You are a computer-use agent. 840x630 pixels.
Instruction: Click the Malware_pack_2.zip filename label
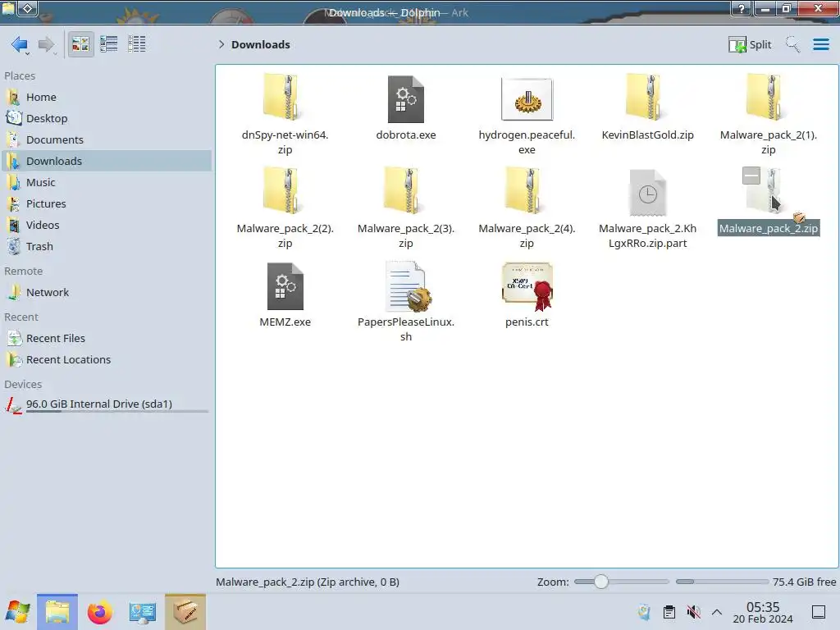click(x=768, y=229)
